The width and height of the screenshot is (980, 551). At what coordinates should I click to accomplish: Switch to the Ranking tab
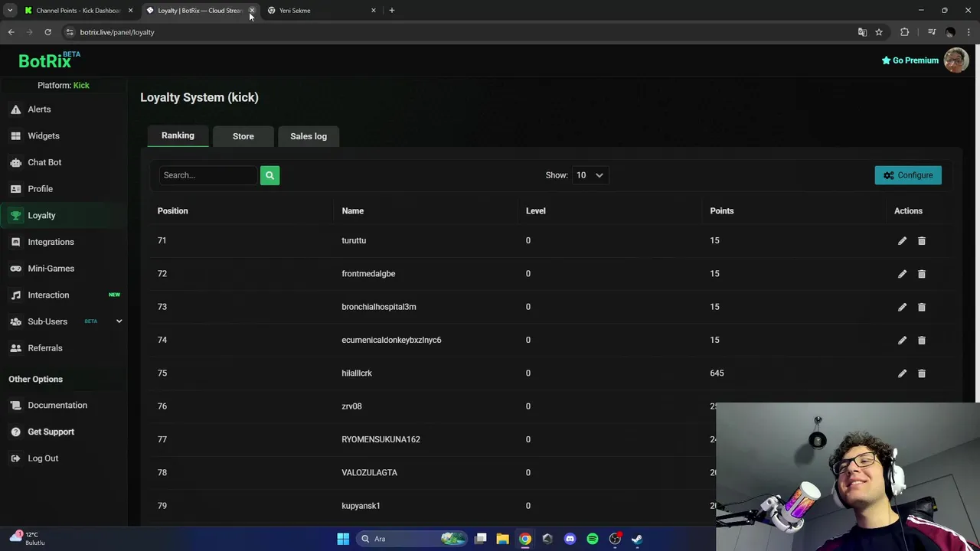(x=178, y=135)
